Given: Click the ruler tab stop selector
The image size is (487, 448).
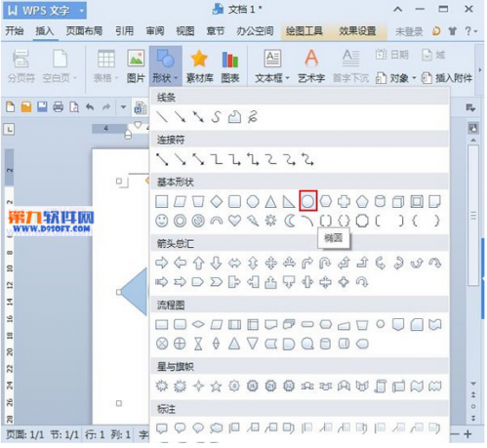Looking at the screenshot, I should [10, 130].
